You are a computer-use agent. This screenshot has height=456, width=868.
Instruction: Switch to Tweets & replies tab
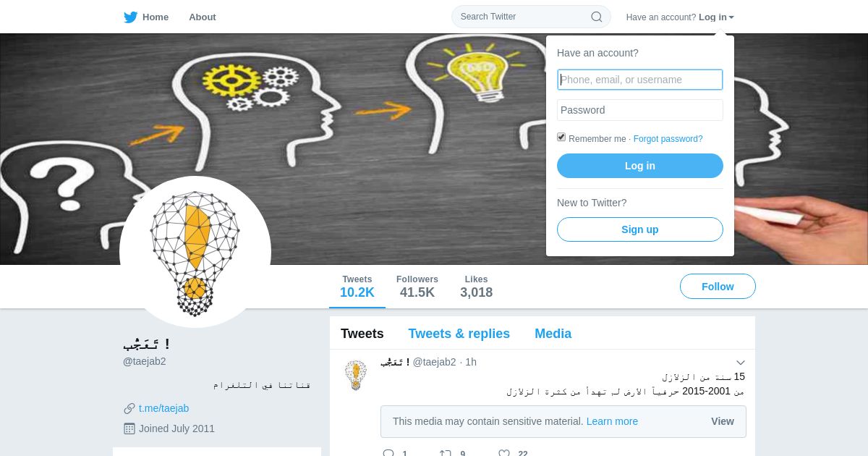(x=459, y=334)
